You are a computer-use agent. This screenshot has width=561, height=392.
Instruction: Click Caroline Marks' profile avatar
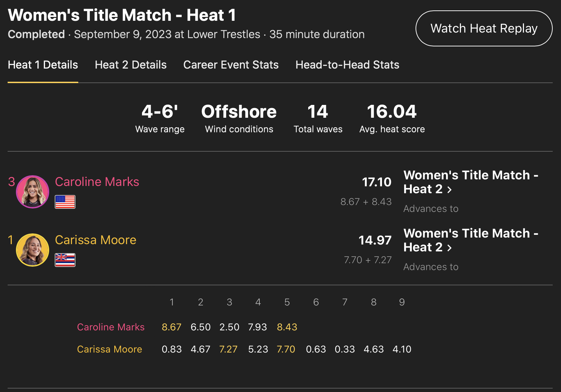click(x=33, y=192)
